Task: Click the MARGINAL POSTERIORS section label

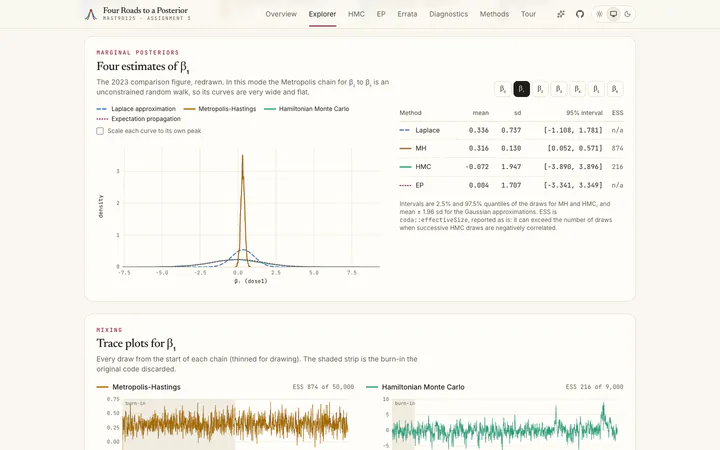Action: click(x=138, y=53)
